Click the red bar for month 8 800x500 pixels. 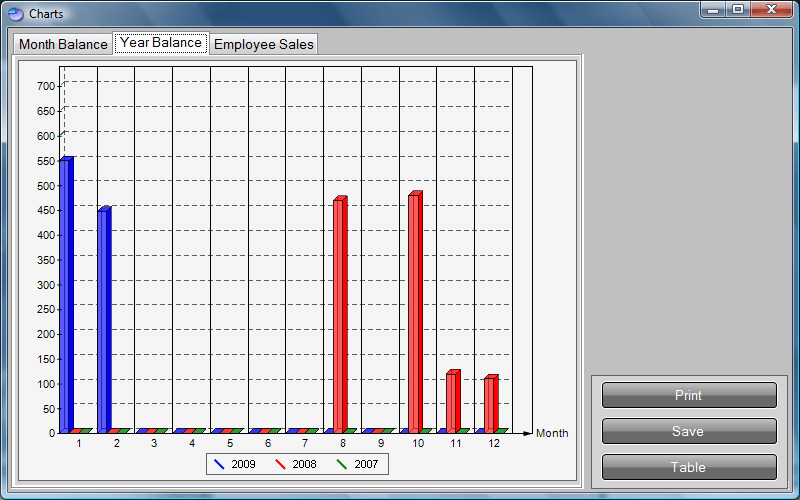(x=339, y=315)
